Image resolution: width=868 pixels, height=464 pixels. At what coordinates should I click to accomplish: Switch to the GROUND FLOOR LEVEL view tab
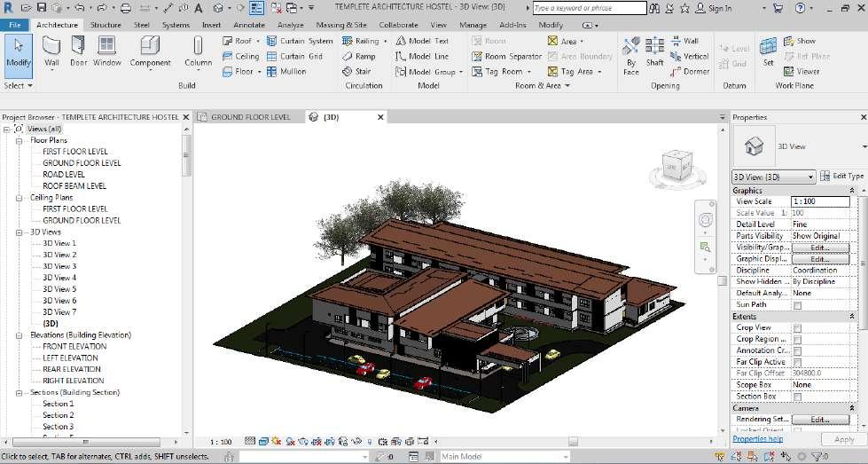[x=249, y=117]
